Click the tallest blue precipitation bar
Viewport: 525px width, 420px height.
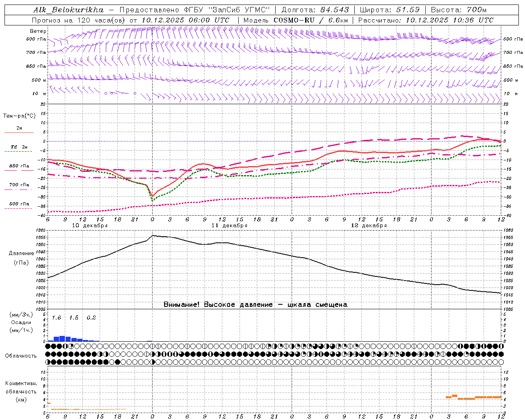point(62,339)
